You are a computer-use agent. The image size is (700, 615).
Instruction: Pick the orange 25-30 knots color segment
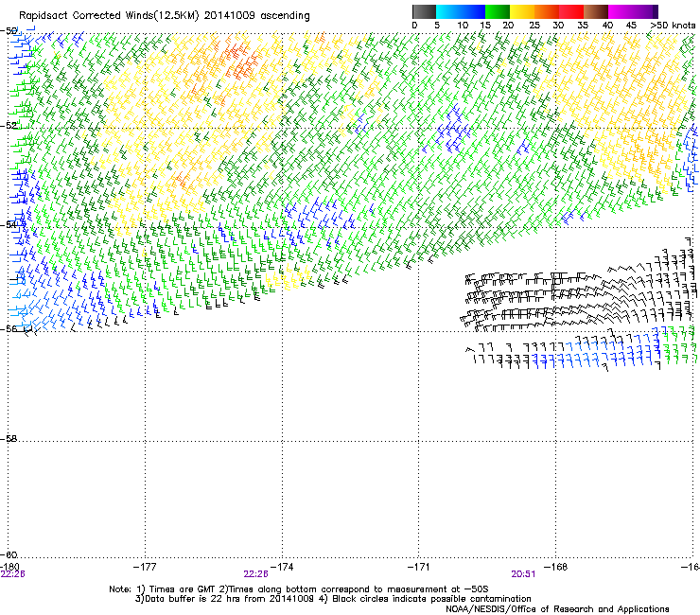coord(547,11)
